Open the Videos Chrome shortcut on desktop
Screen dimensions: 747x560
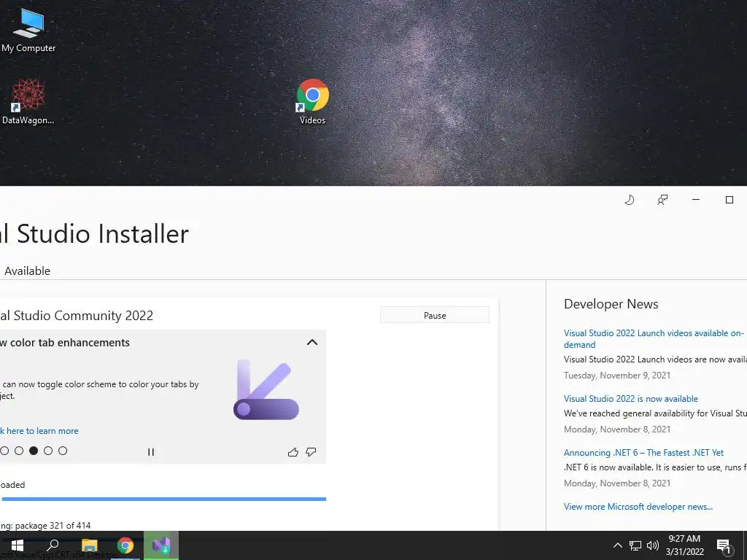(312, 102)
